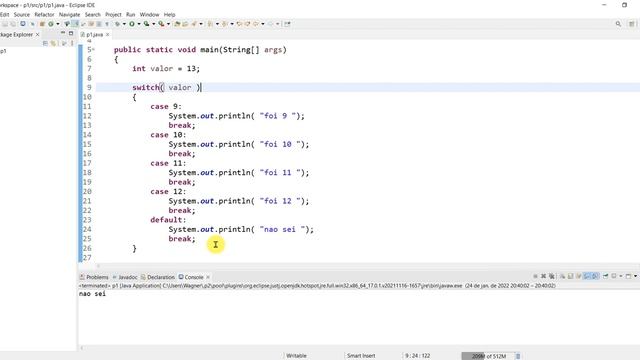Viewport: 640px width, 360px height.
Task: Minimize the Package Explorer view
Action: pyautogui.click(x=63, y=33)
